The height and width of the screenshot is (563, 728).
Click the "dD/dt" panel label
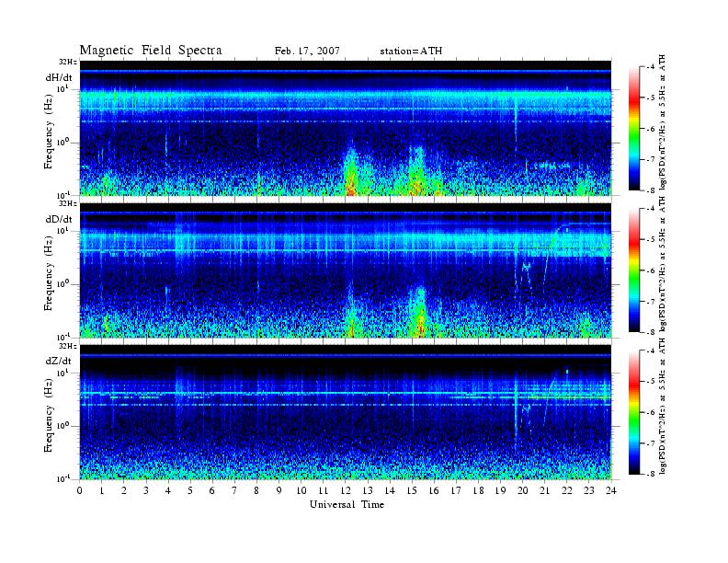pyautogui.click(x=59, y=219)
